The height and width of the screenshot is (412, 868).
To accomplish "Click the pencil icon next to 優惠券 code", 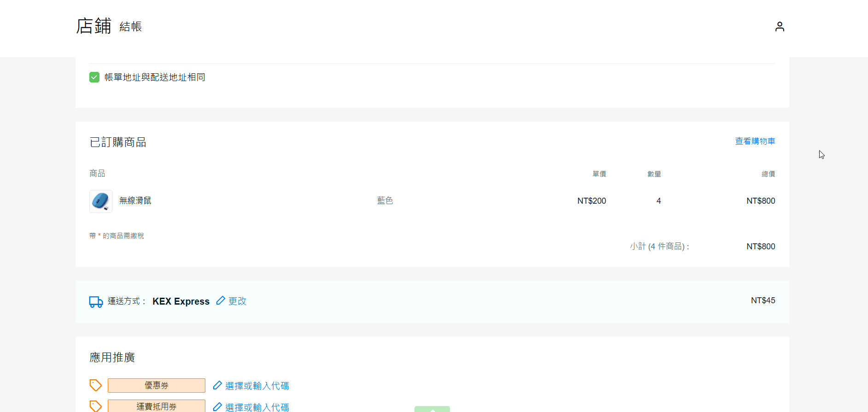I will pyautogui.click(x=217, y=385).
